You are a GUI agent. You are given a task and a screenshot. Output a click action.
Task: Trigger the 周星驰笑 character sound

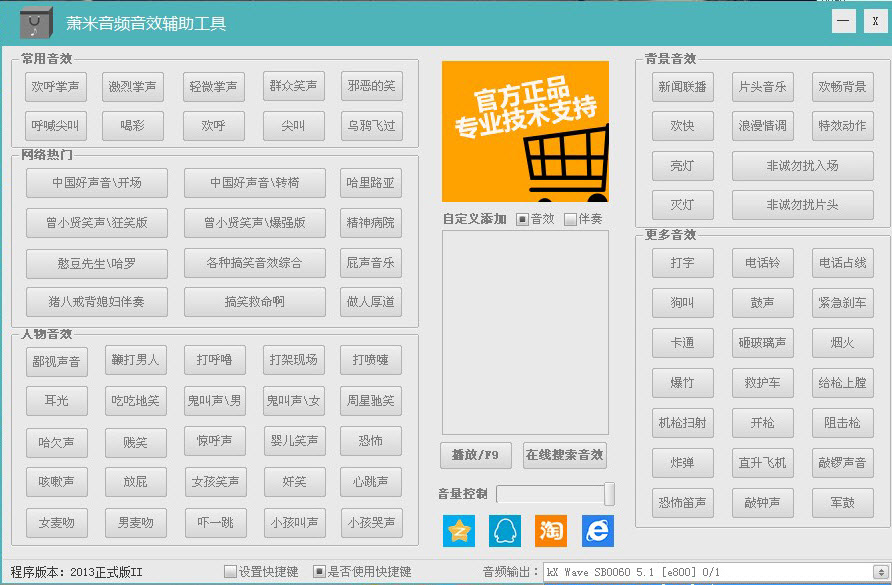pos(371,401)
